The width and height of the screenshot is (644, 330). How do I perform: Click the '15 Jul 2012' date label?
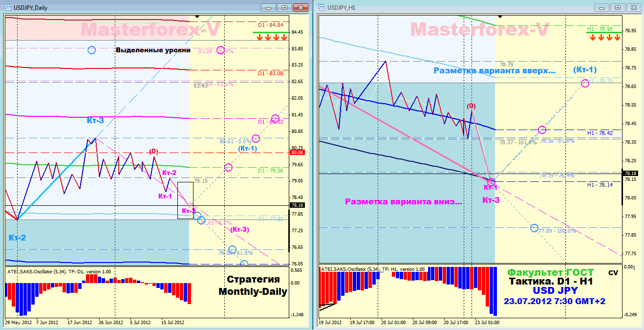pos(173,323)
